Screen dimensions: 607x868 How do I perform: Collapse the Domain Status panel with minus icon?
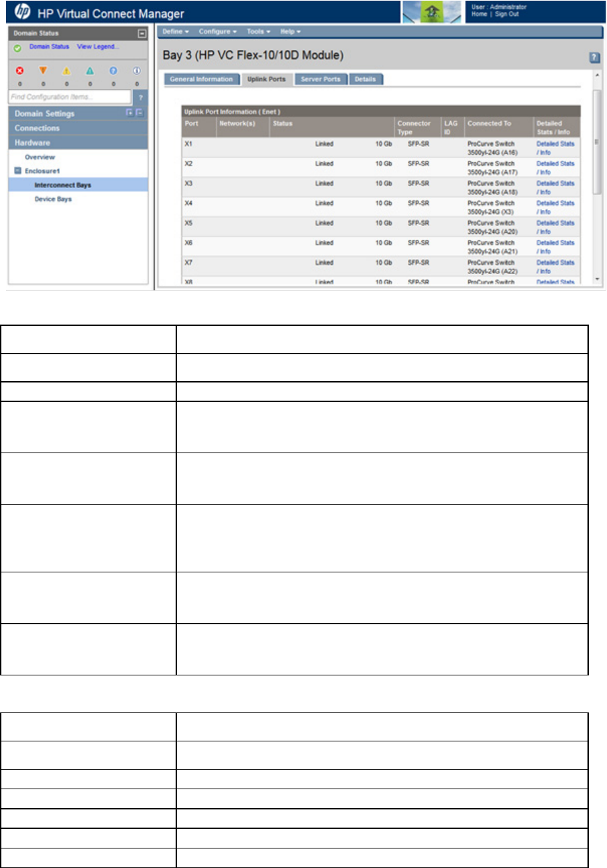click(x=142, y=33)
